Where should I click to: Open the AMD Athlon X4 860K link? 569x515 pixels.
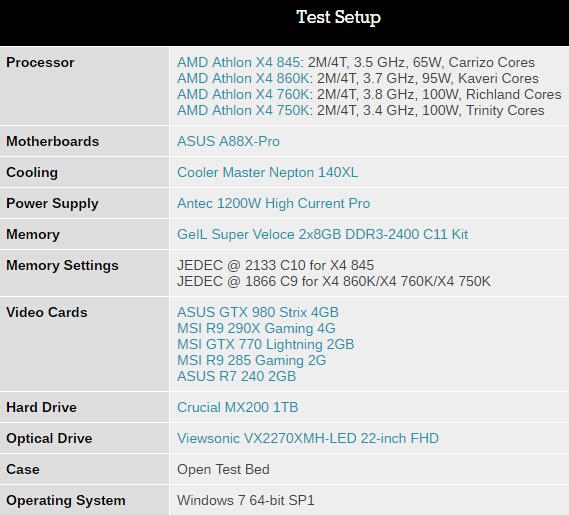click(x=243, y=78)
